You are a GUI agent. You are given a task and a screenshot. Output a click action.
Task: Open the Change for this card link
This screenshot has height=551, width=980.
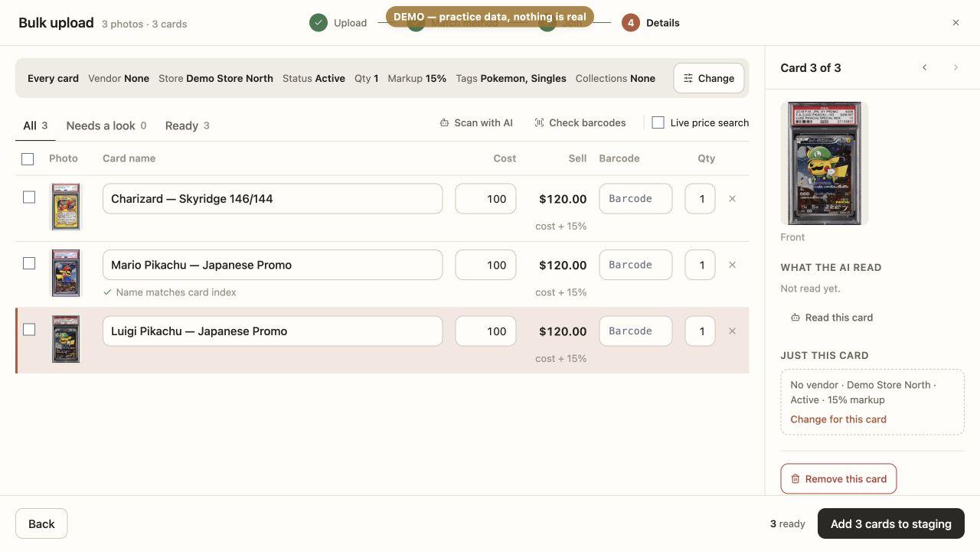point(838,419)
